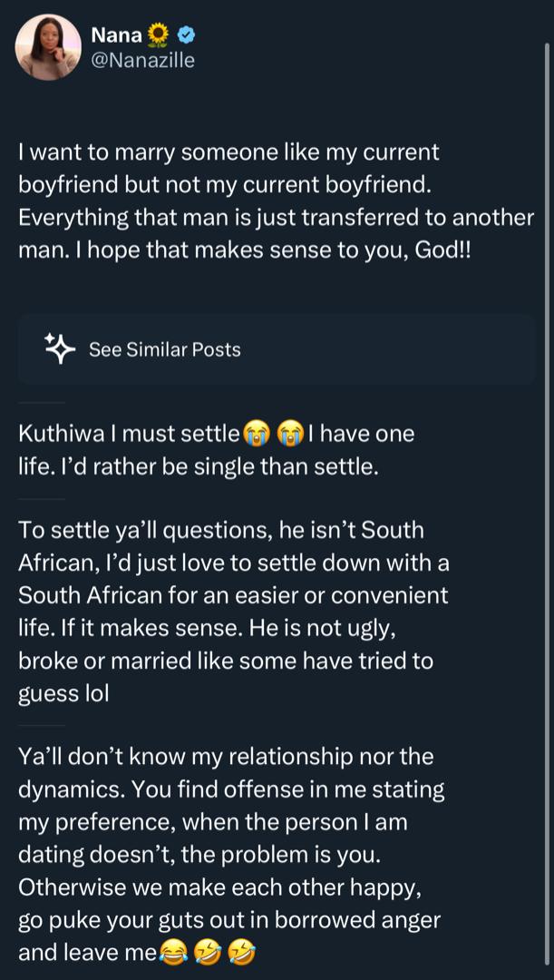
Task: Click the last rolling-on-floor laughing emoji
Action: click(x=241, y=953)
